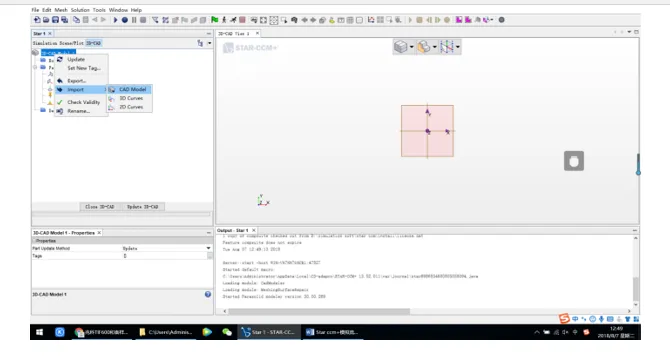This screenshot has height=360, width=670.
Task: Click the section plane grid icon in scene
Action: coord(447,47)
